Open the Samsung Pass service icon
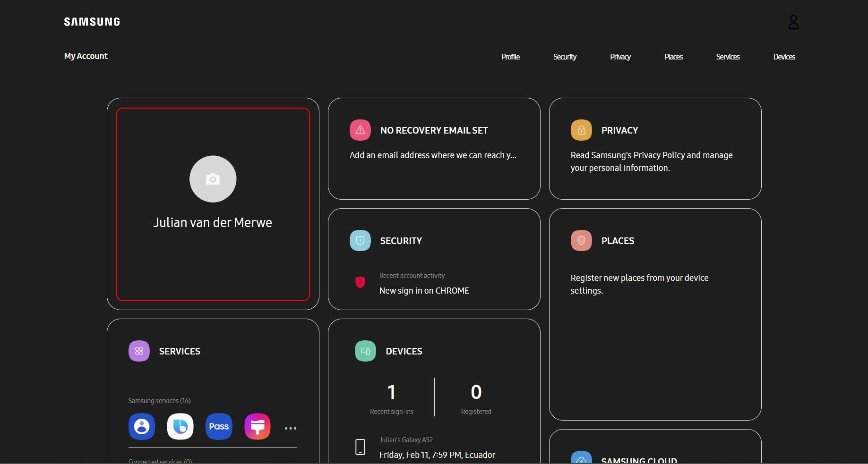Viewport: 868px width, 464px height. tap(219, 426)
